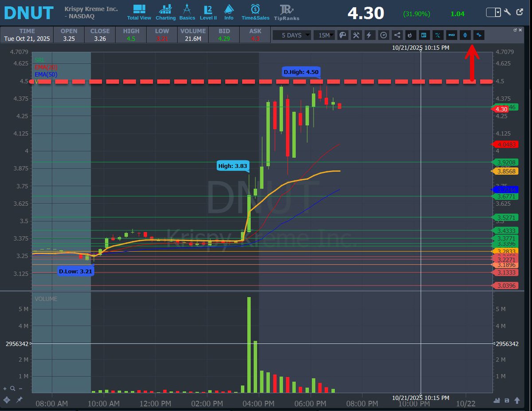The image size is (532, 411).
Task: Toggle percent scale icon in toolbar
Action: [x=438, y=35]
